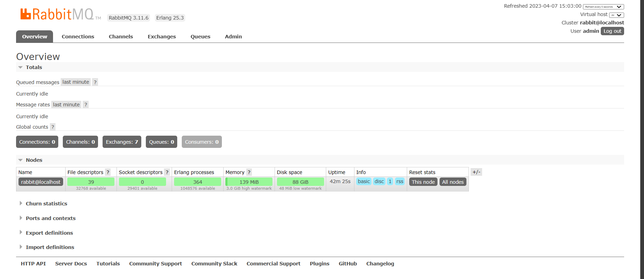Image resolution: width=644 pixels, height=279 pixels.
Task: Open the HTTP API link
Action: tap(33, 264)
